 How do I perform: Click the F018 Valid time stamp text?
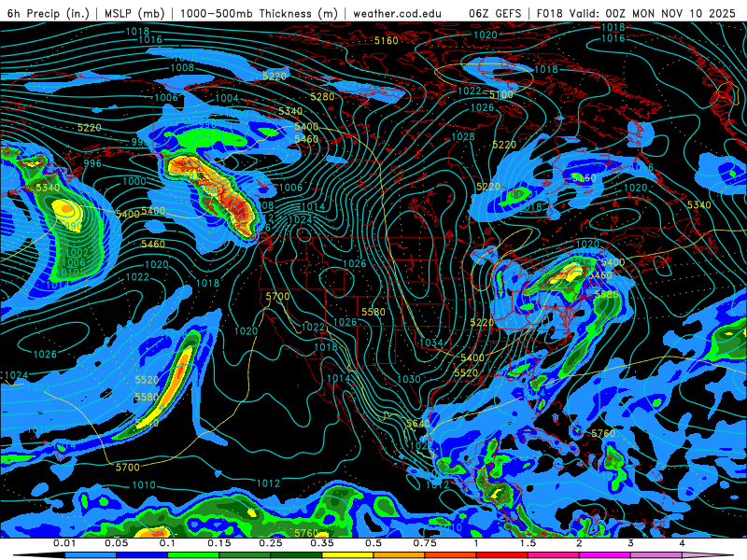click(x=636, y=13)
